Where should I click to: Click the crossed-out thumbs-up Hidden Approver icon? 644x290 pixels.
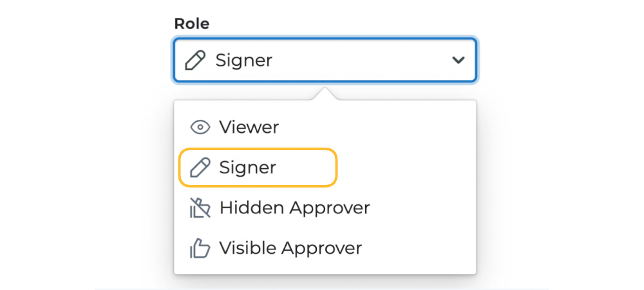[x=200, y=208]
